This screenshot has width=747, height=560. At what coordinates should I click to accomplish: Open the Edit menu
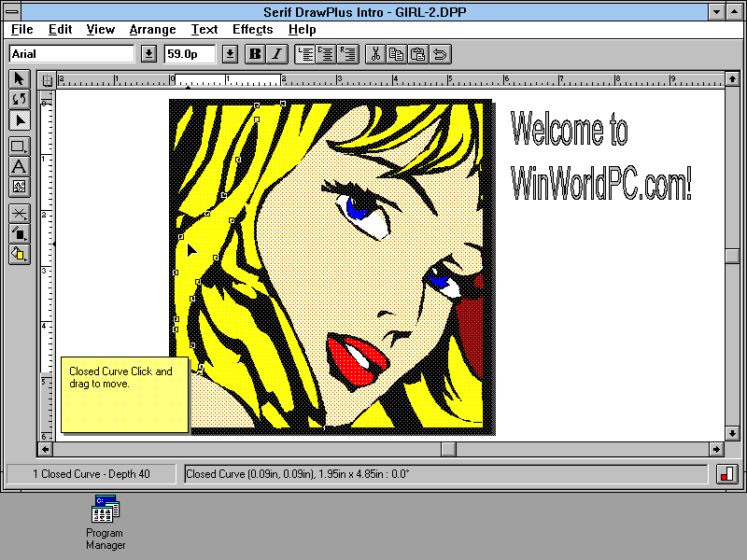pos(60,30)
